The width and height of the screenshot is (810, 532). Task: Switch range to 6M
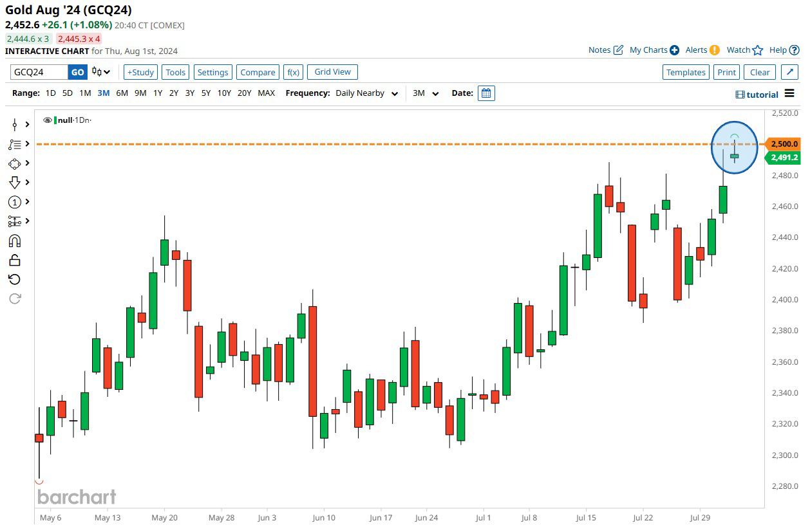click(x=122, y=93)
